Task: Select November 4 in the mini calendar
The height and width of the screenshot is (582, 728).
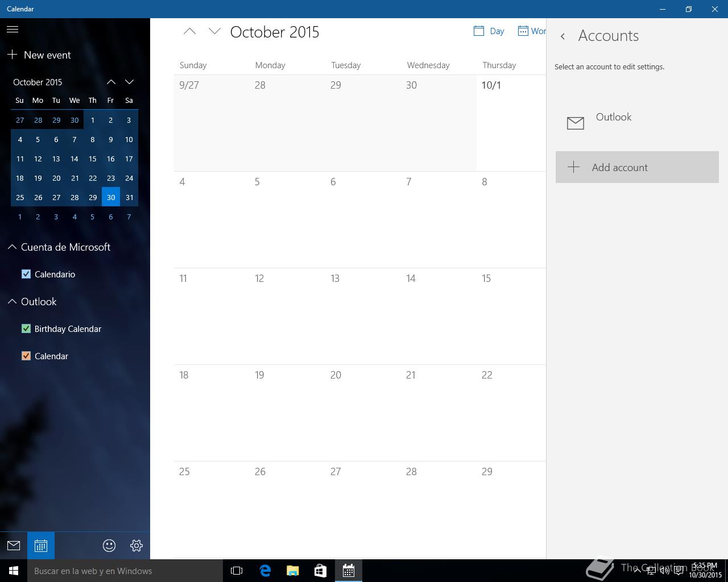Action: coord(75,217)
